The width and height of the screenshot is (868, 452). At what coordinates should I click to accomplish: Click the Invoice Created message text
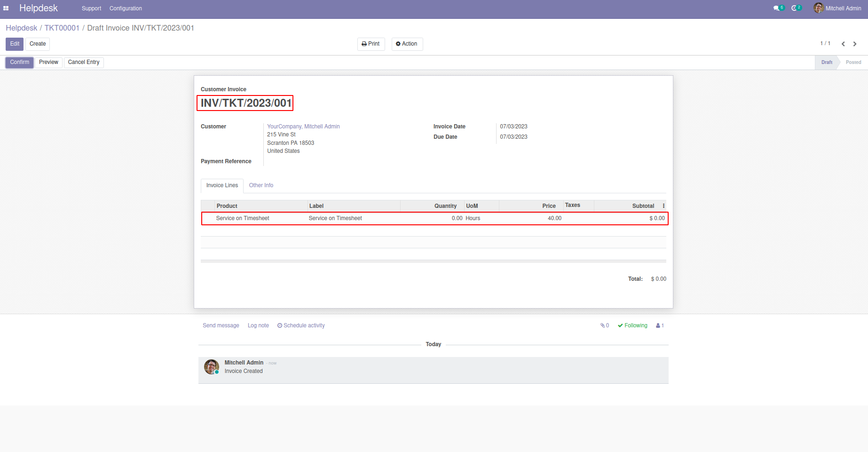click(x=244, y=371)
